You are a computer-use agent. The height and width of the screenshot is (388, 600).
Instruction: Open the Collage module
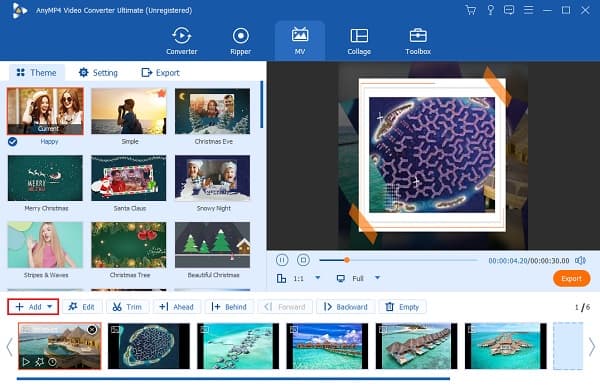359,41
